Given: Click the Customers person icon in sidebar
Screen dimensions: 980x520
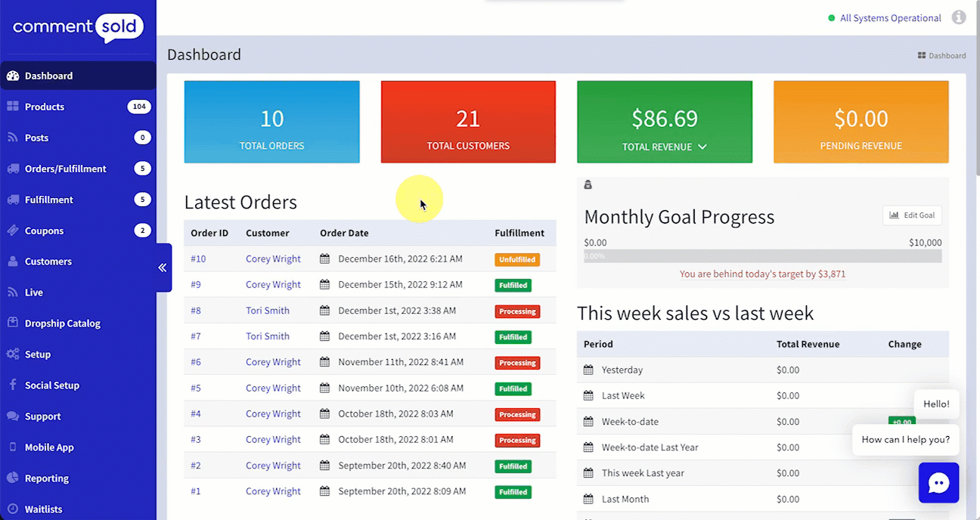Looking at the screenshot, I should point(12,262).
